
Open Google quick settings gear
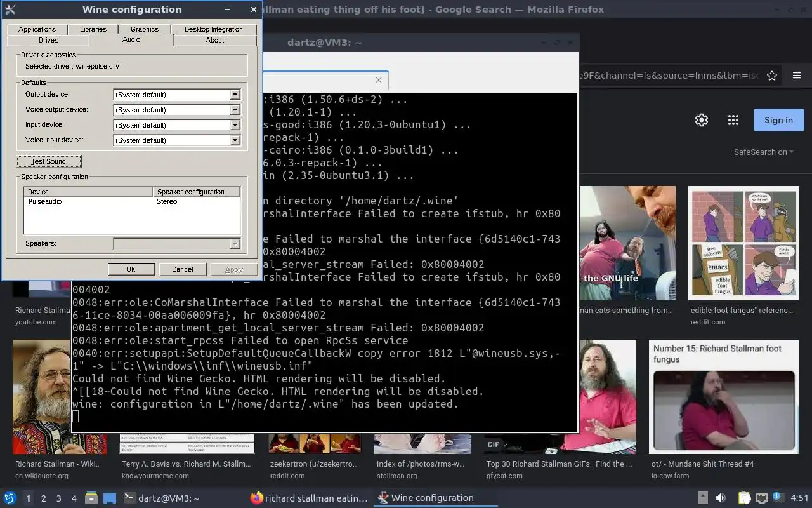coord(702,120)
